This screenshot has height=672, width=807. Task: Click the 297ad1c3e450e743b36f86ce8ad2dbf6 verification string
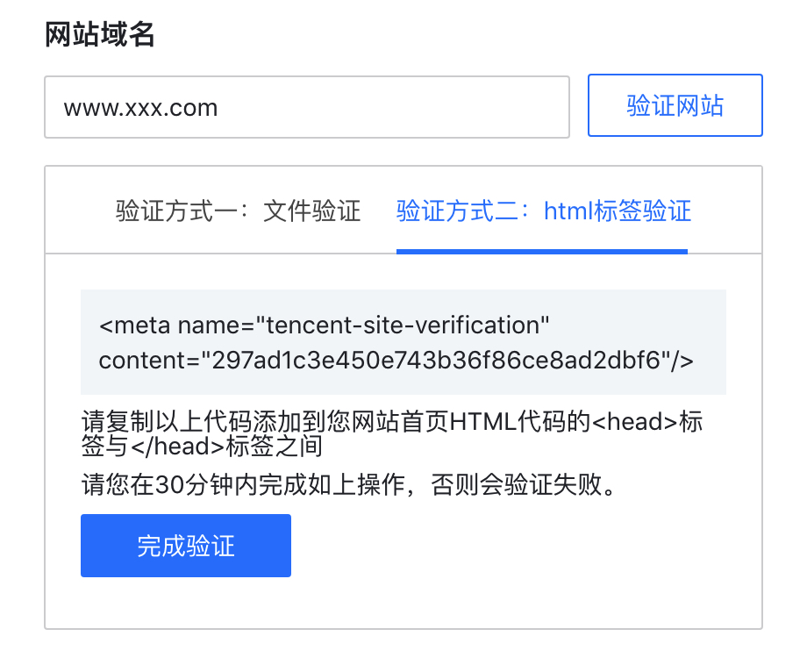437,361
